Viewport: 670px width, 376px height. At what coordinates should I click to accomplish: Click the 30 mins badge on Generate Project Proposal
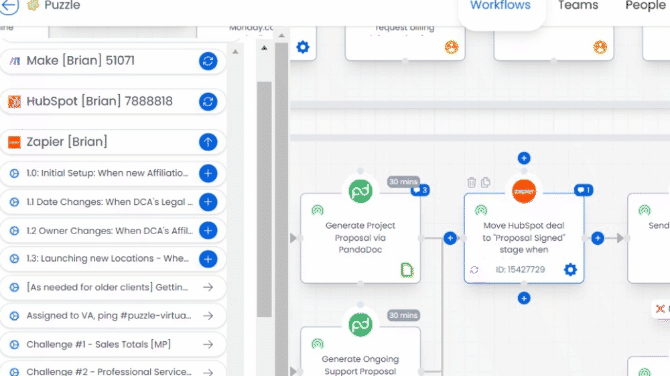[403, 182]
